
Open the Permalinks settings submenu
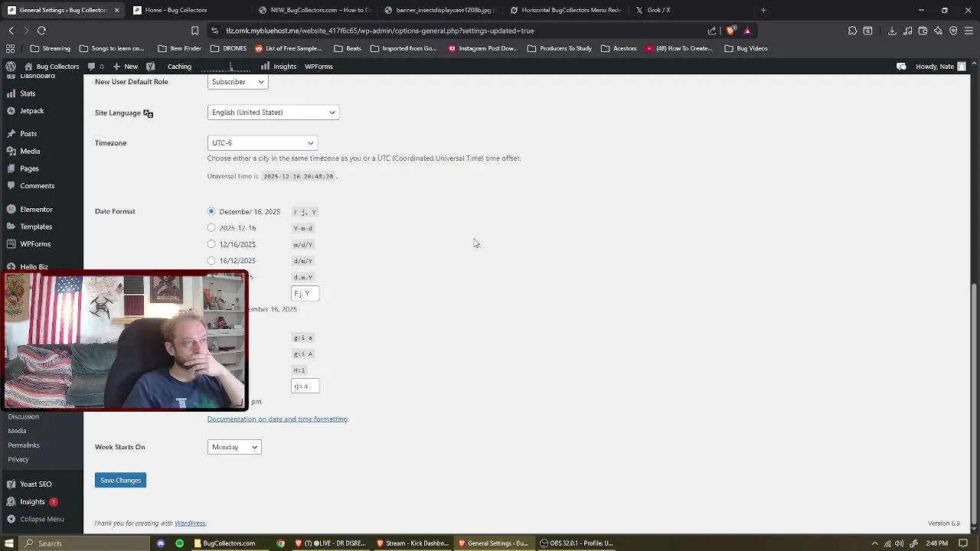(x=24, y=445)
